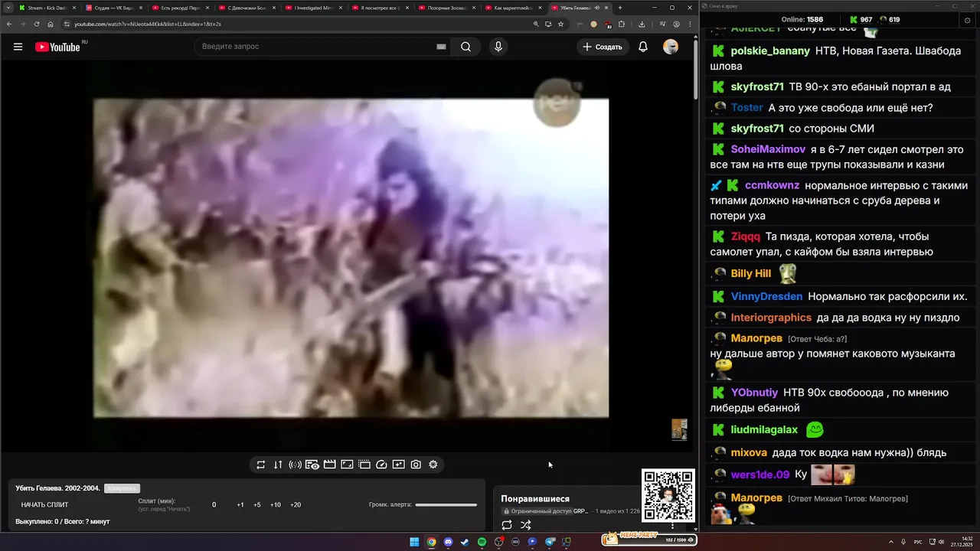
Task: Click the browser home button
Action: 51,24
